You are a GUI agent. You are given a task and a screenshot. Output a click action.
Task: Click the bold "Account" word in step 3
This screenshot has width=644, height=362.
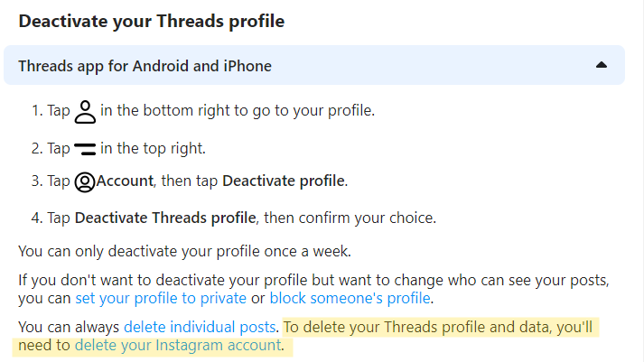127,181
